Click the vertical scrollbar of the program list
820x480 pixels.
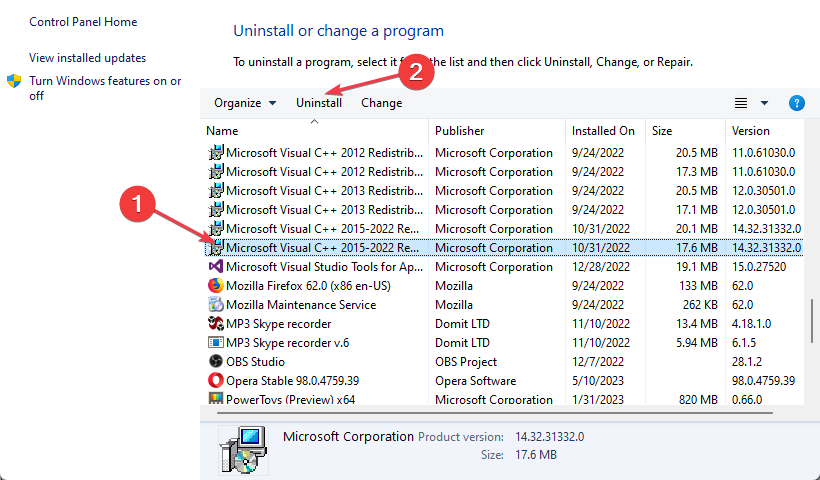[x=812, y=321]
